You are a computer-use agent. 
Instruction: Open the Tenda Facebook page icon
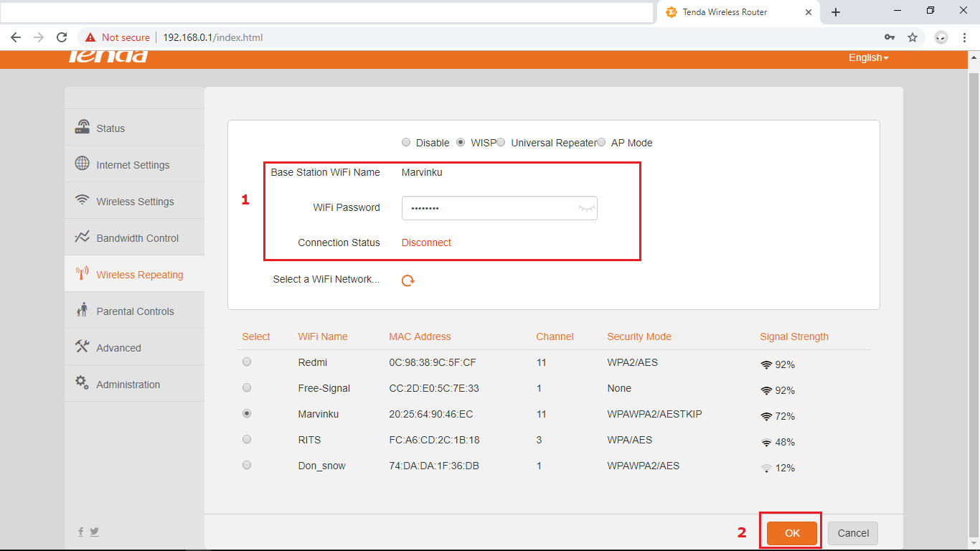click(80, 531)
